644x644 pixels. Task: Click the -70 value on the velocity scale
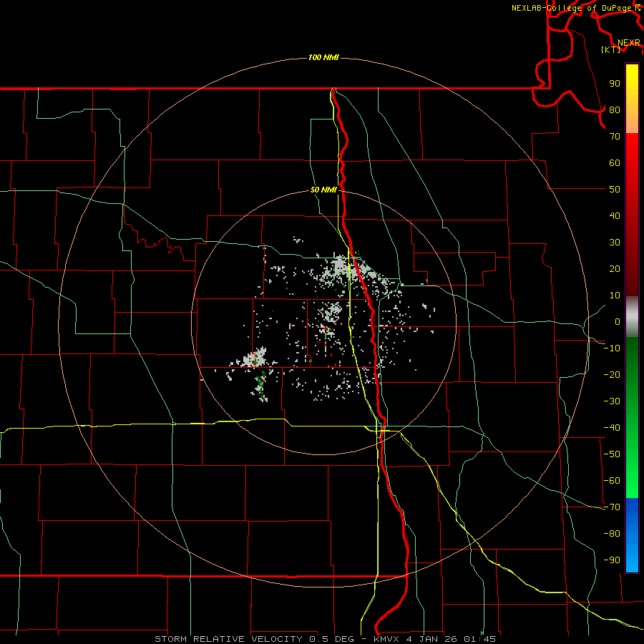[x=612, y=507]
